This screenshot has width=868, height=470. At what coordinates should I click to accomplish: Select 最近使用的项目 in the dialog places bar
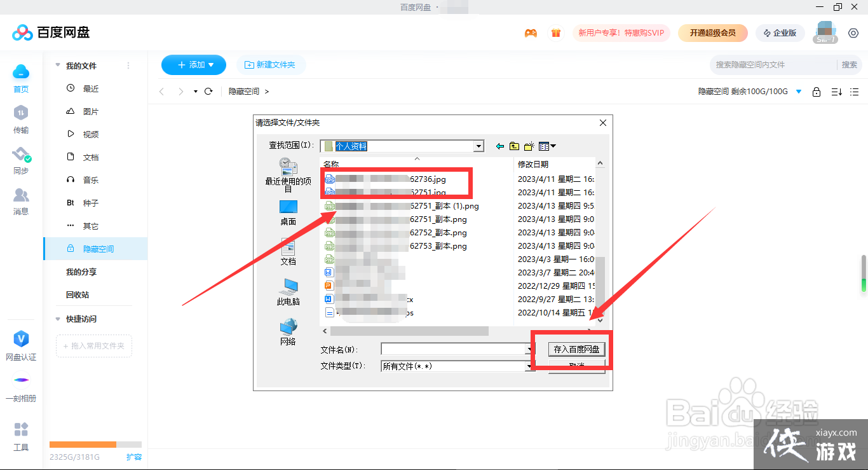[x=288, y=175]
